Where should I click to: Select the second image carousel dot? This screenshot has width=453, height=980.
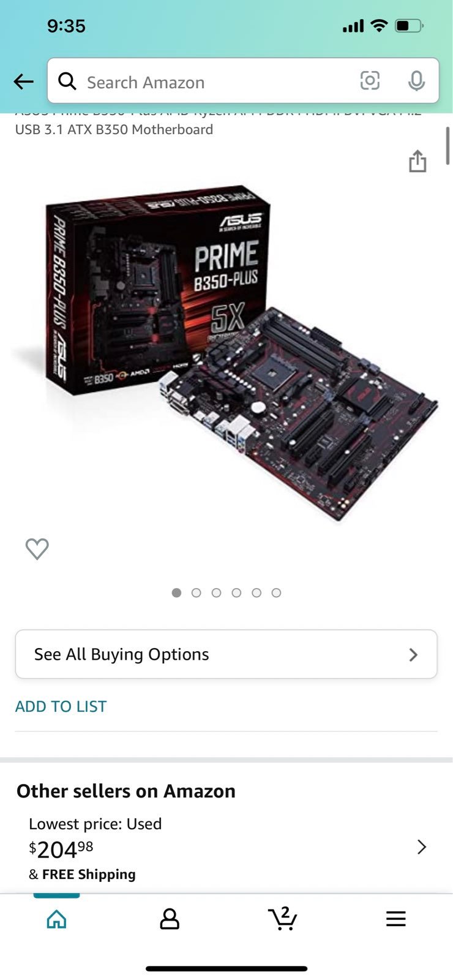197,593
